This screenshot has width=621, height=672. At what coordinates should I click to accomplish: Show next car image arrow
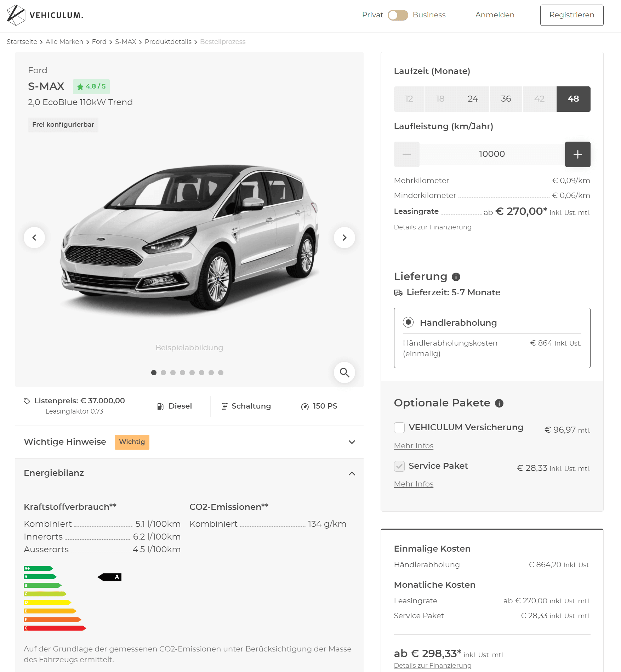[x=344, y=238]
